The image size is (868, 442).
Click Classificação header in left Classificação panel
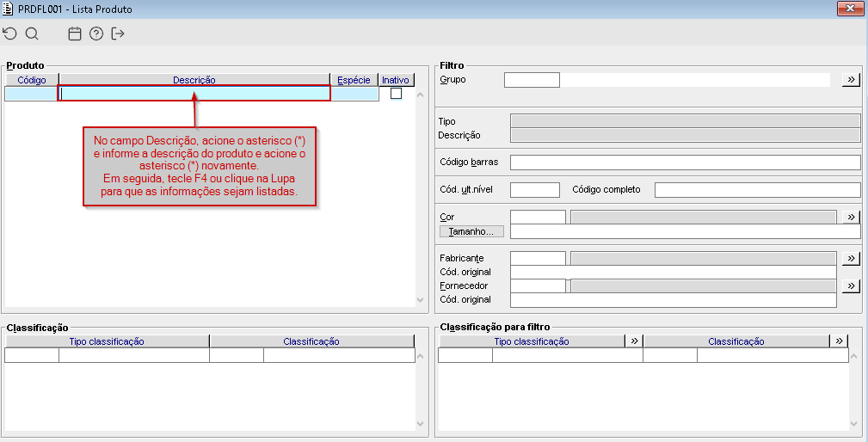(311, 341)
